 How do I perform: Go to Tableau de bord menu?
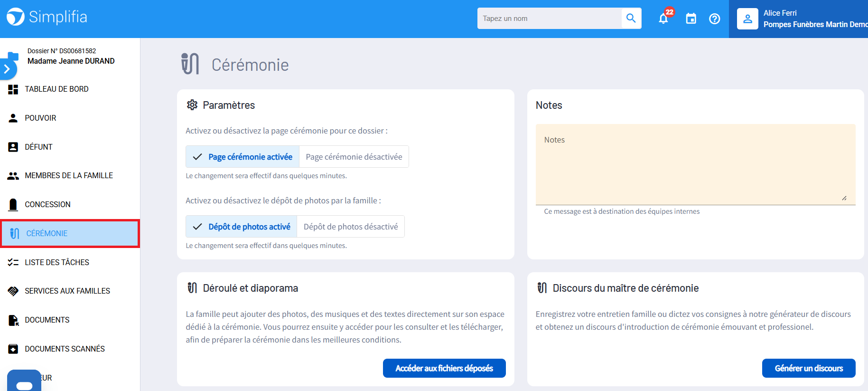click(56, 89)
